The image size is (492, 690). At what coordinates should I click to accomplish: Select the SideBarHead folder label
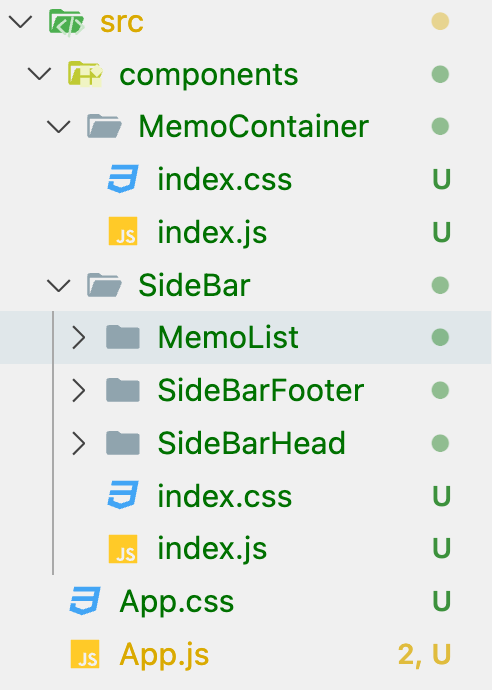251,443
